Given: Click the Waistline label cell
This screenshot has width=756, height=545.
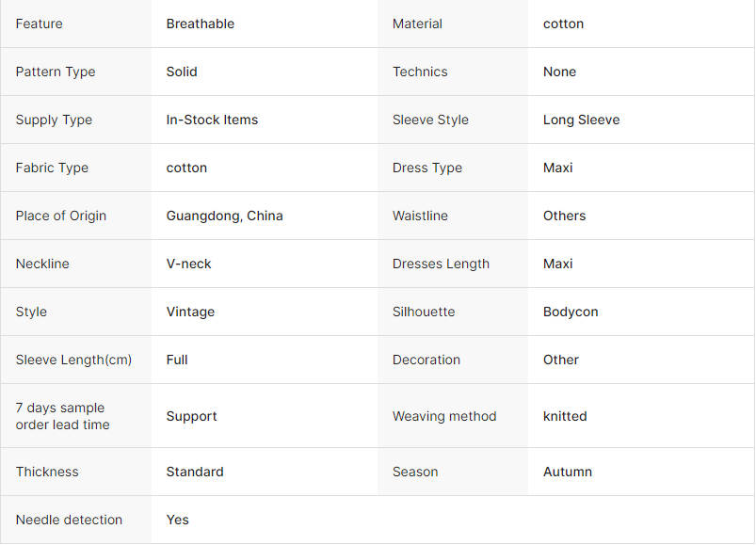Looking at the screenshot, I should pyautogui.click(x=453, y=216).
